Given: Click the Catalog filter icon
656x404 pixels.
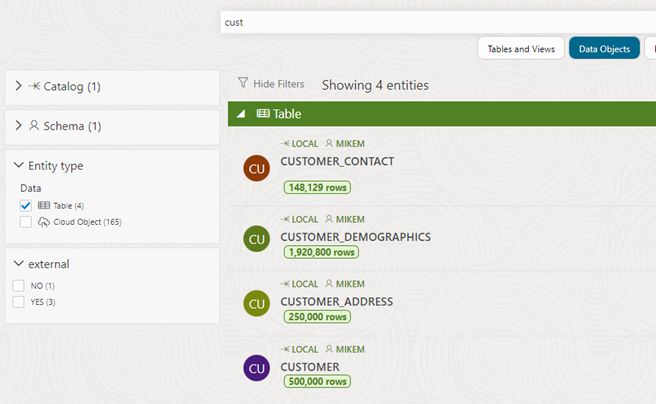Looking at the screenshot, I should coord(34,86).
